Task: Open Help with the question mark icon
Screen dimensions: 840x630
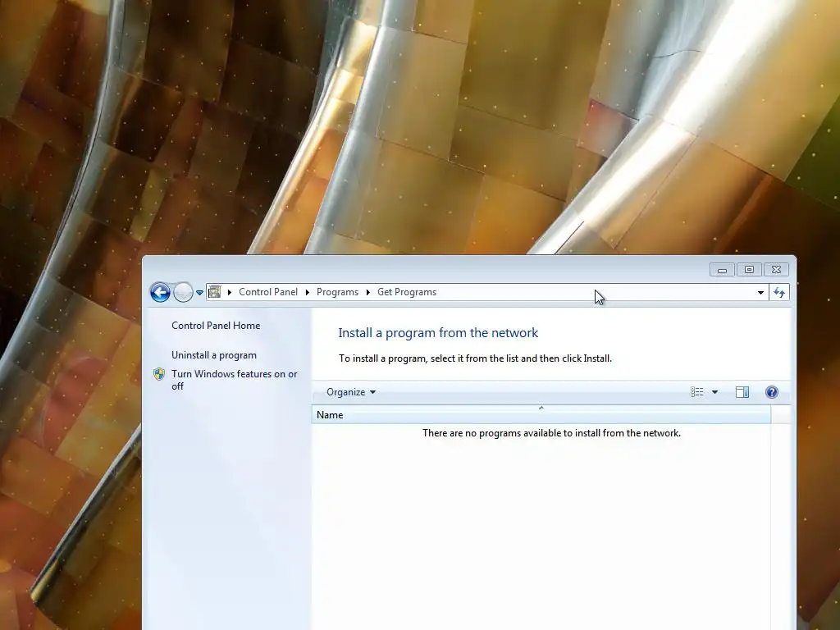Action: tap(771, 392)
